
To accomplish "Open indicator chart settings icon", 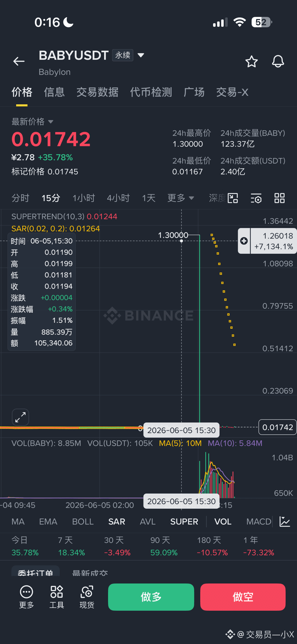I will 285,521.
